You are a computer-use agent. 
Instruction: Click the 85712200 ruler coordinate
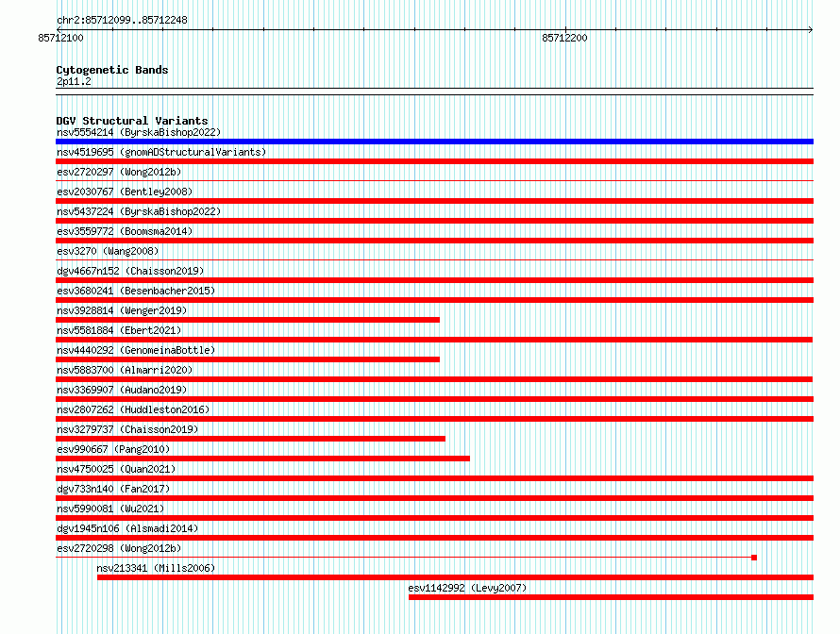[564, 38]
